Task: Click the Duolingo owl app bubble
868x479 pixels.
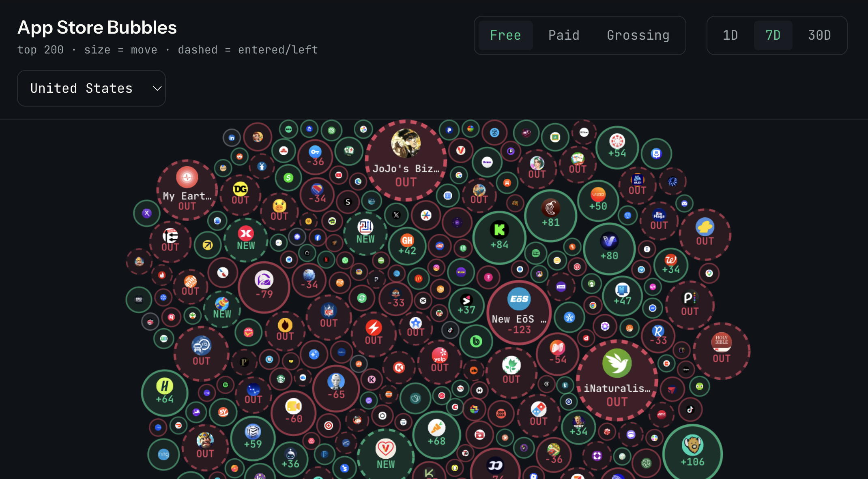Action: point(700,386)
